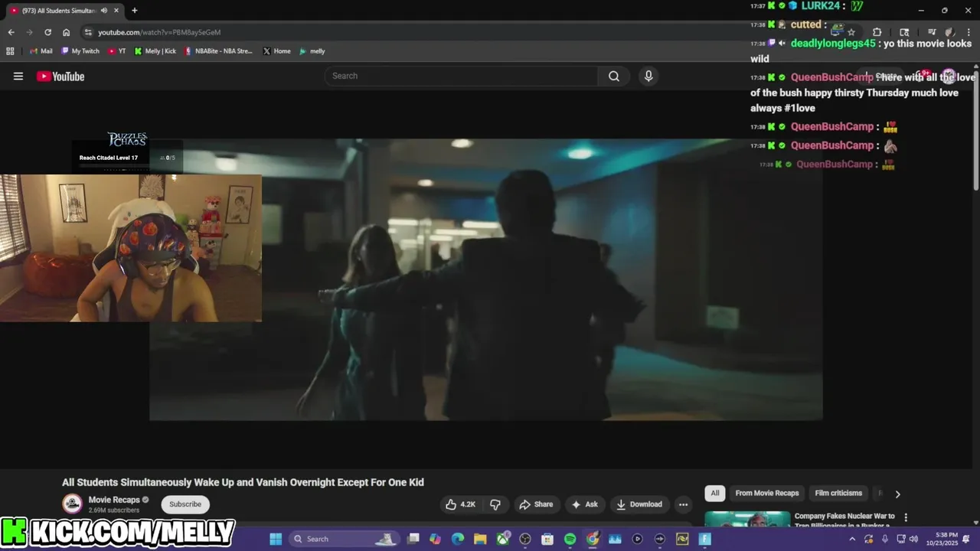The image size is (980, 551).
Task: Click the magnifier search button on YouTube
Action: (614, 76)
